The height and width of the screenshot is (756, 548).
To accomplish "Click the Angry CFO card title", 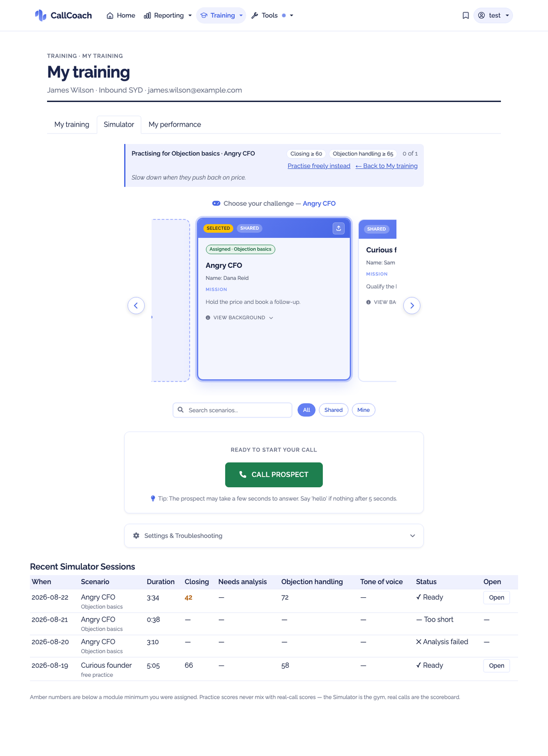I will pos(224,266).
